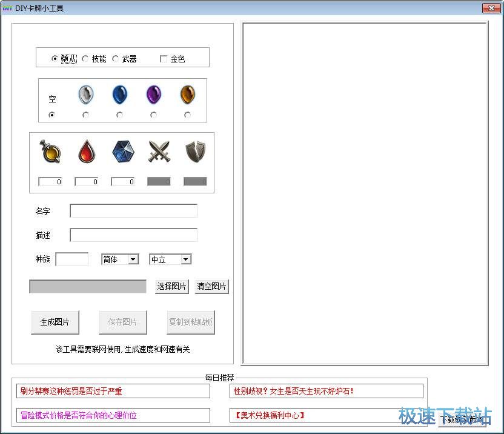Choose the radio under the purple gem

click(154, 115)
